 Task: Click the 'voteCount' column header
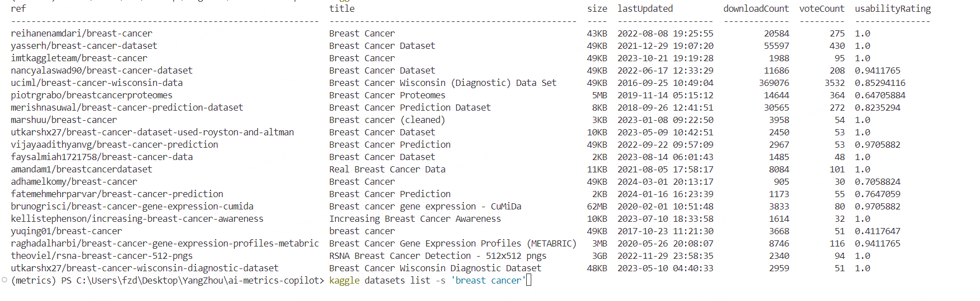coord(822,9)
